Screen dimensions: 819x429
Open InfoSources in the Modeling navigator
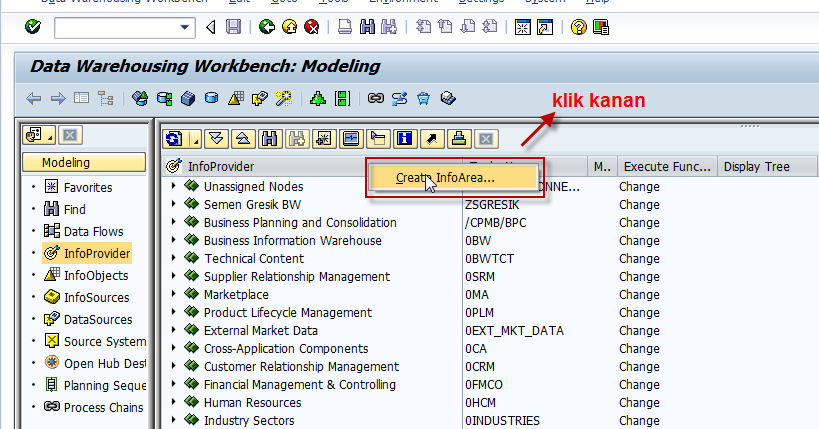coord(97,297)
